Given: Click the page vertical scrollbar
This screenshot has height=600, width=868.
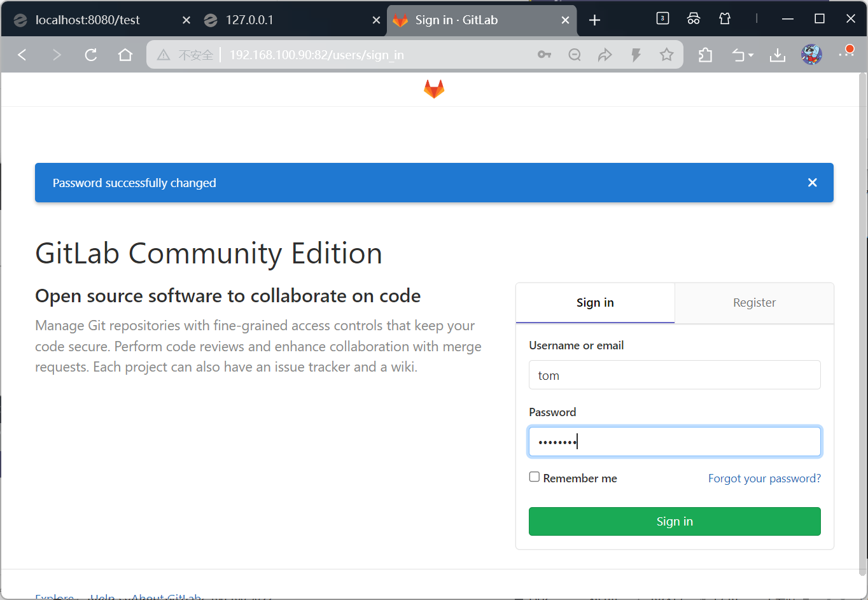Looking at the screenshot, I should pyautogui.click(x=862, y=324).
